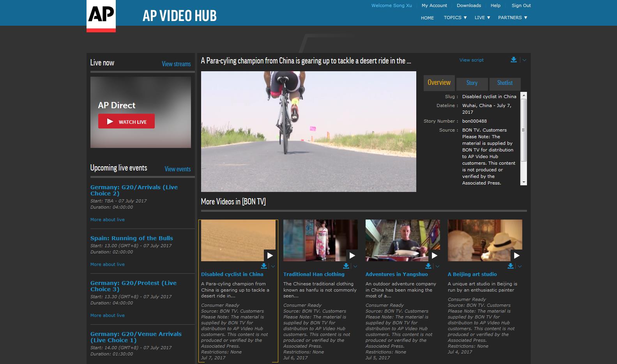Screen dimensions: 617x364
Task: Play the Adventures in Yangshuo thumbnail
Action: pos(434,255)
